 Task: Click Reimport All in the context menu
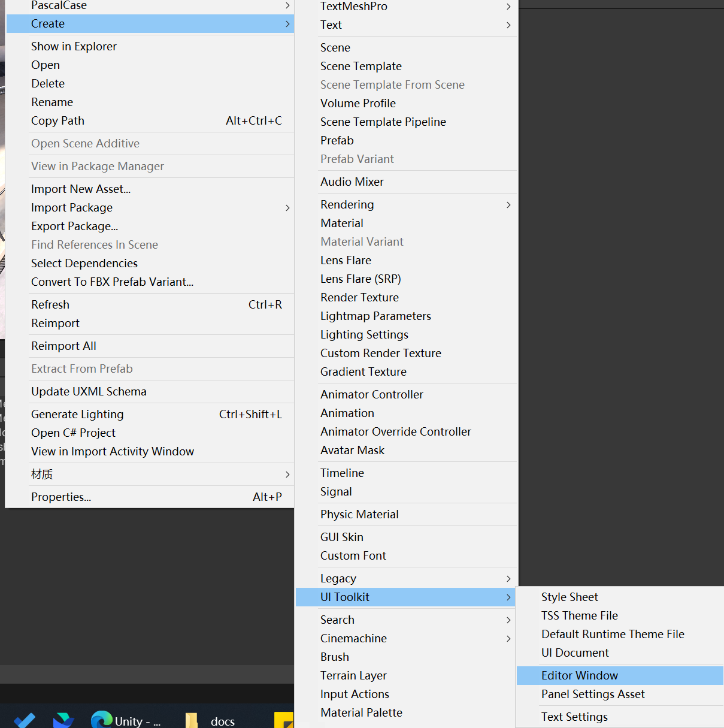click(63, 346)
